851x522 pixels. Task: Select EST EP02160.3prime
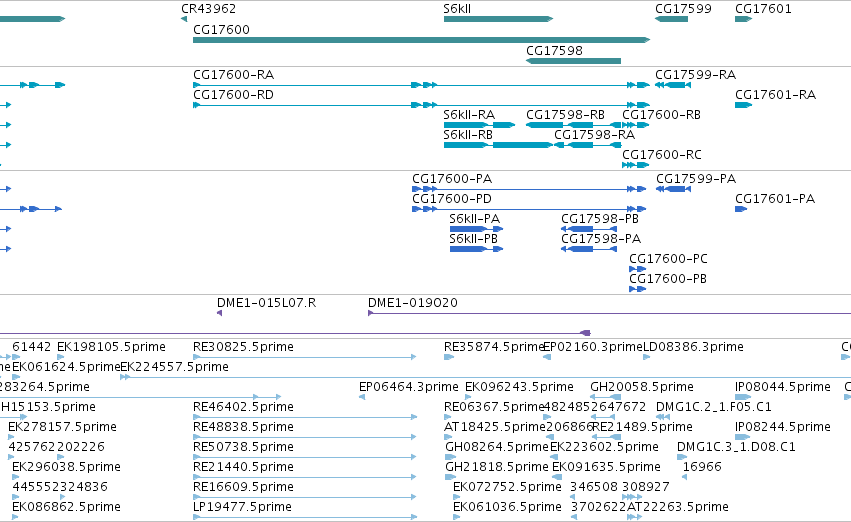[x=593, y=347]
